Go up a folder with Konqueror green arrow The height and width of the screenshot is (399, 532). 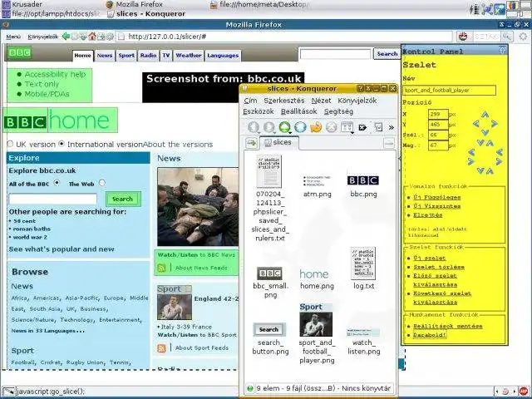tap(284, 127)
